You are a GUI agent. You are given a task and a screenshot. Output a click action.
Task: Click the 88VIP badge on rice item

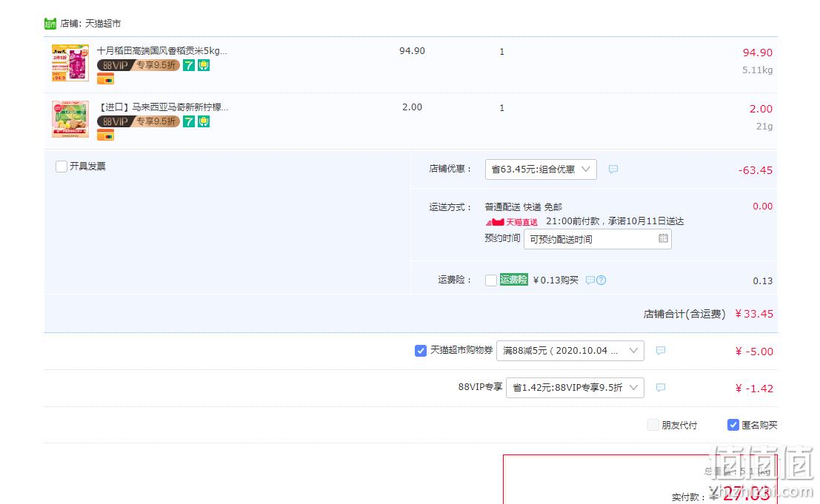[138, 65]
